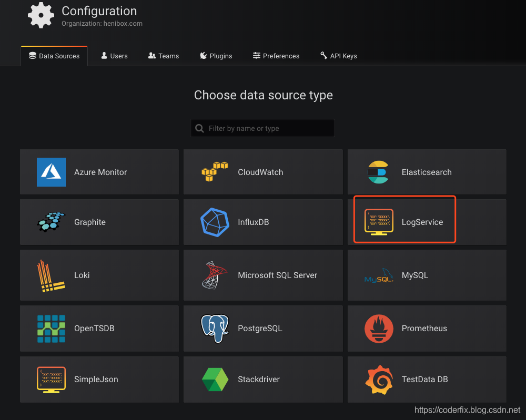Click the OpenTSDB grid icon
This screenshot has width=526, height=420.
pyautogui.click(x=51, y=329)
